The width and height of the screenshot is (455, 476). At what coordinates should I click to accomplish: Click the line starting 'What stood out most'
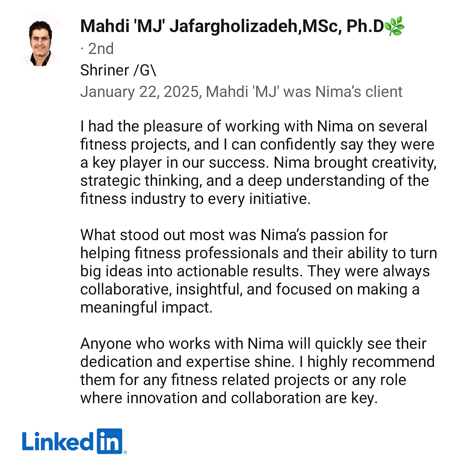(234, 235)
